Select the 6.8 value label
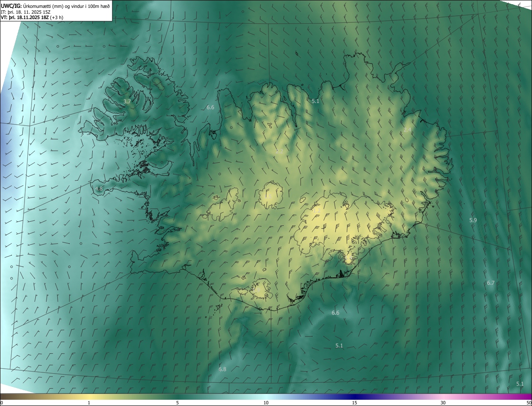 (x=222, y=369)
